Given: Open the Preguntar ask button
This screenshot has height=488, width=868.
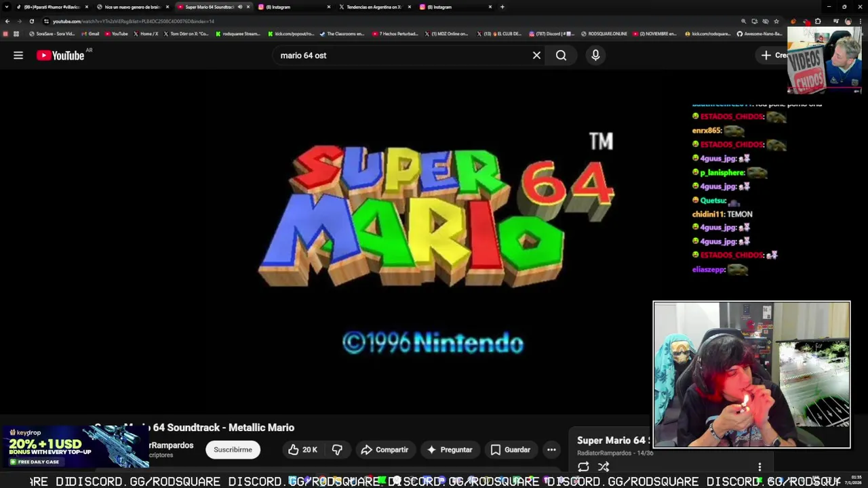Looking at the screenshot, I should pos(449,449).
